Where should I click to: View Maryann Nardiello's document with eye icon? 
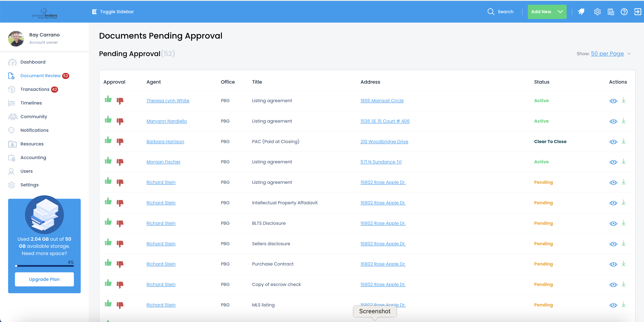point(613,121)
